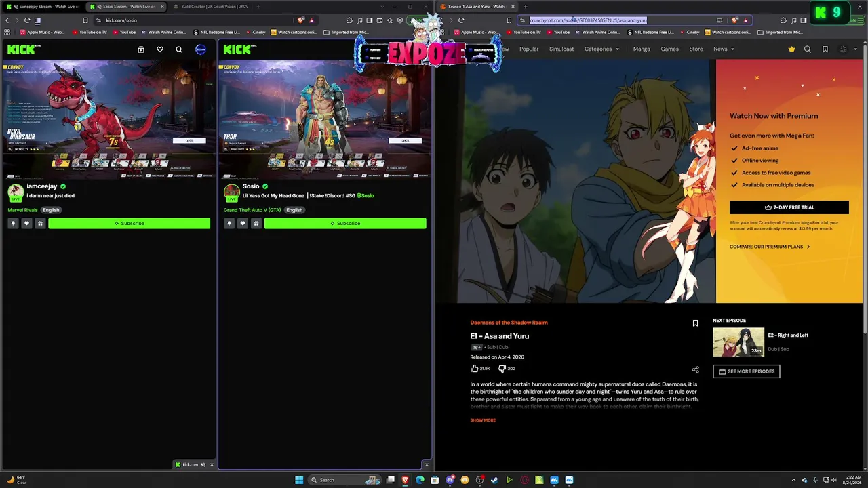
Task: Open Discord from the taskbar
Action: [x=450, y=480]
